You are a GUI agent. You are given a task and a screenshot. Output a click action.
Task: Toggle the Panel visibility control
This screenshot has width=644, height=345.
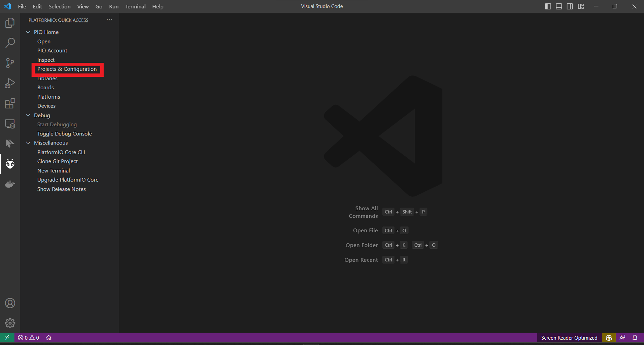(x=559, y=6)
